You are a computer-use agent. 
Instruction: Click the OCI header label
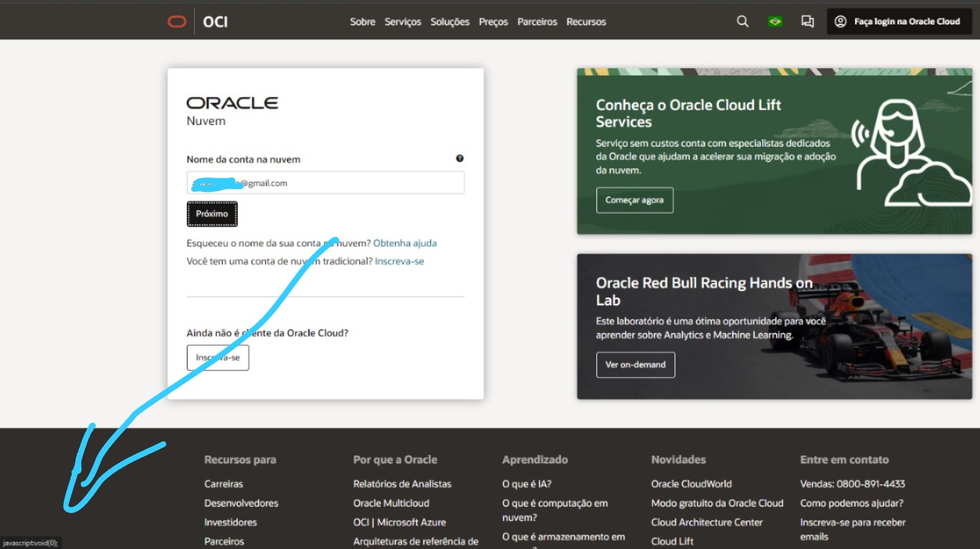pos(216,22)
